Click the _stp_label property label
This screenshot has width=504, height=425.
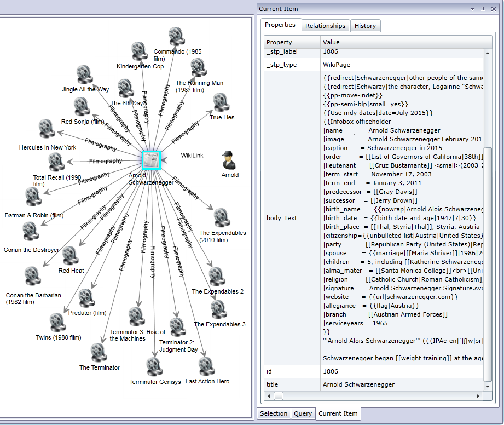(282, 51)
